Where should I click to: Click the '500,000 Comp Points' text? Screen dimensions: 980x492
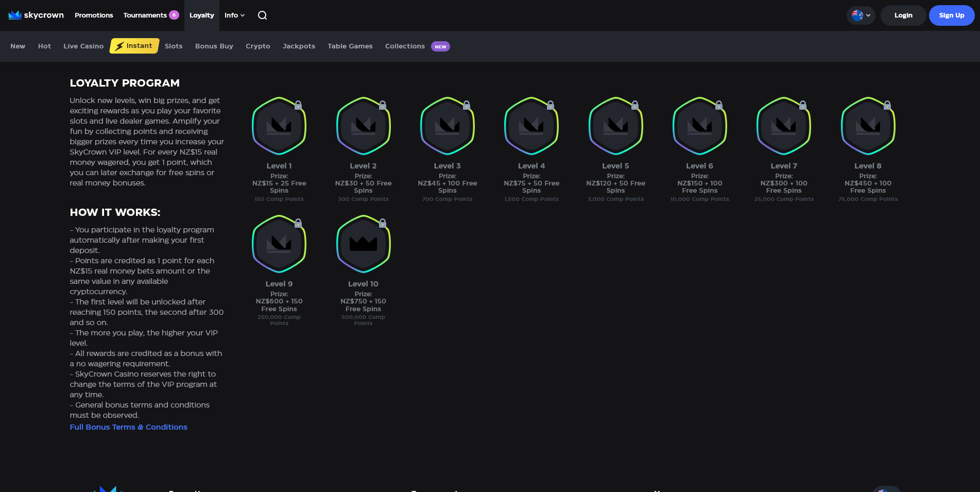[x=364, y=320]
